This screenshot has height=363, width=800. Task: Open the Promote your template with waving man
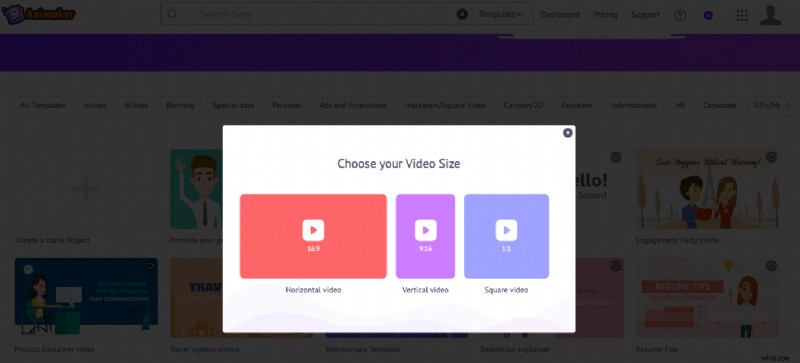(196, 189)
